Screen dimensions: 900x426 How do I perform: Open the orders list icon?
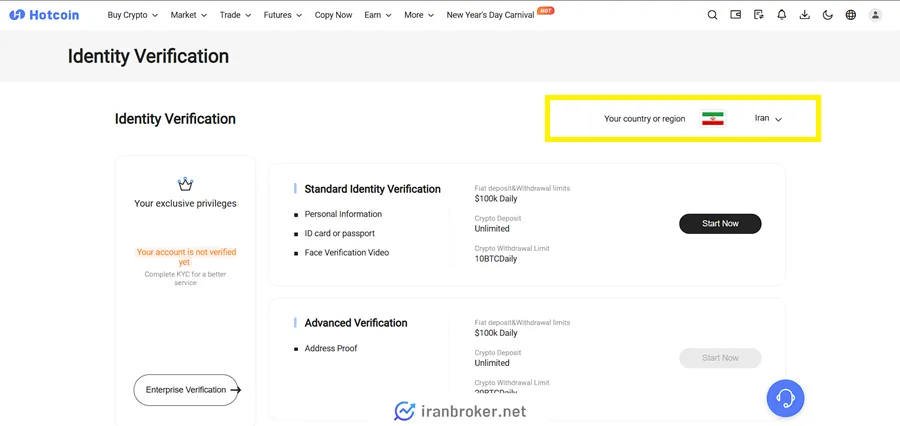click(759, 15)
